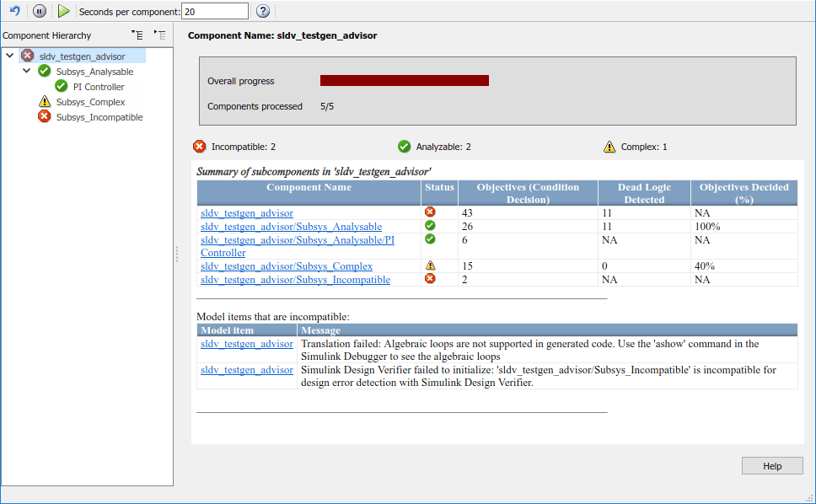The image size is (816, 504).
Task: Select Subsys_Incompatible in component hierarchy
Action: 99,117
